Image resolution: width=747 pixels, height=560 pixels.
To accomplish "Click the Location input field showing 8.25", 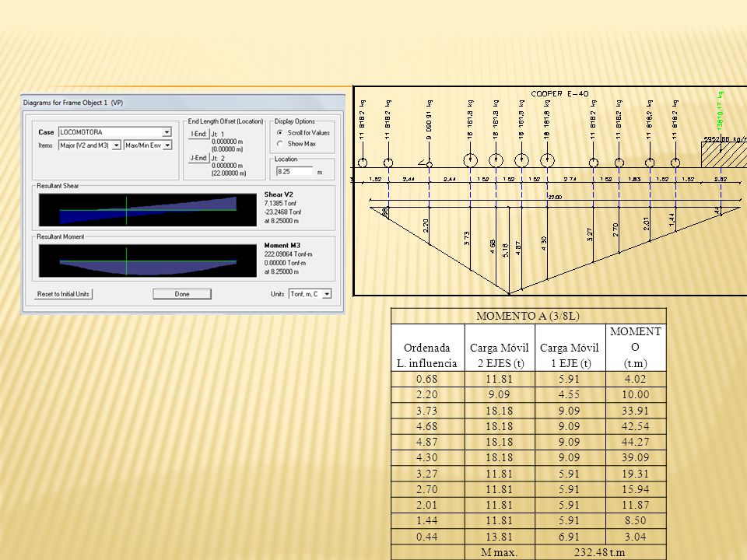I will (x=294, y=171).
